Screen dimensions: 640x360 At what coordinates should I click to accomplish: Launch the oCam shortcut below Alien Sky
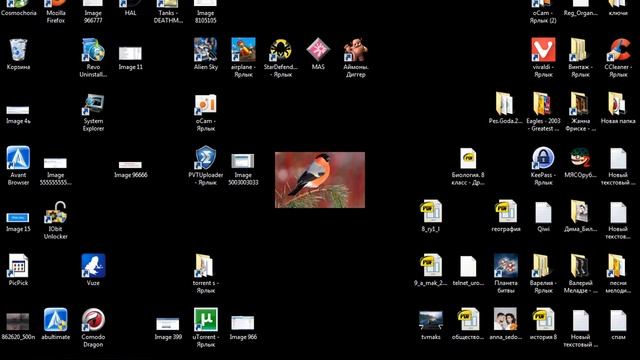pyautogui.click(x=205, y=104)
